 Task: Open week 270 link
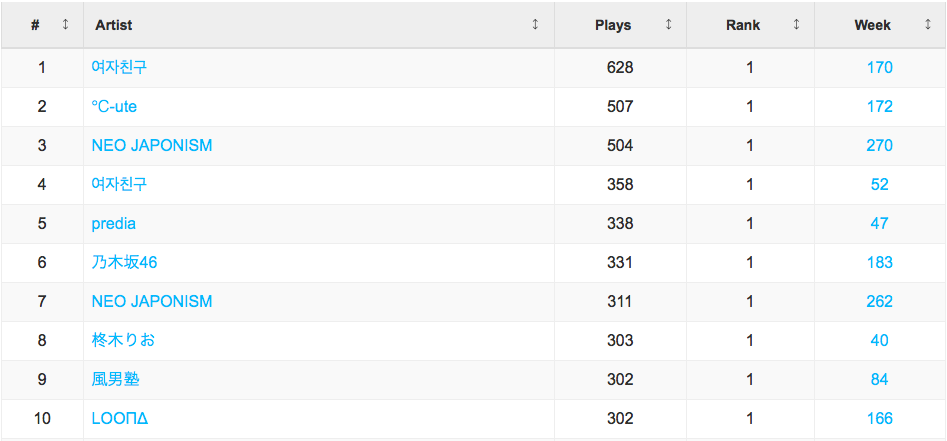[879, 146]
